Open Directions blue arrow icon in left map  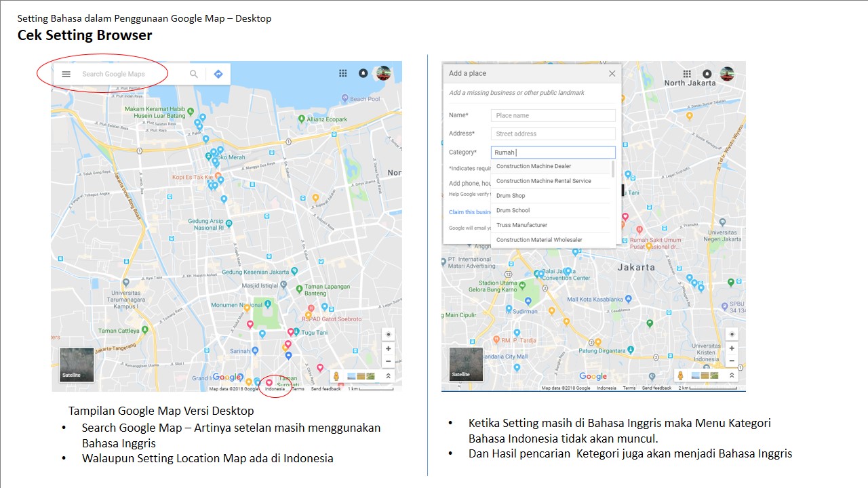pos(218,74)
